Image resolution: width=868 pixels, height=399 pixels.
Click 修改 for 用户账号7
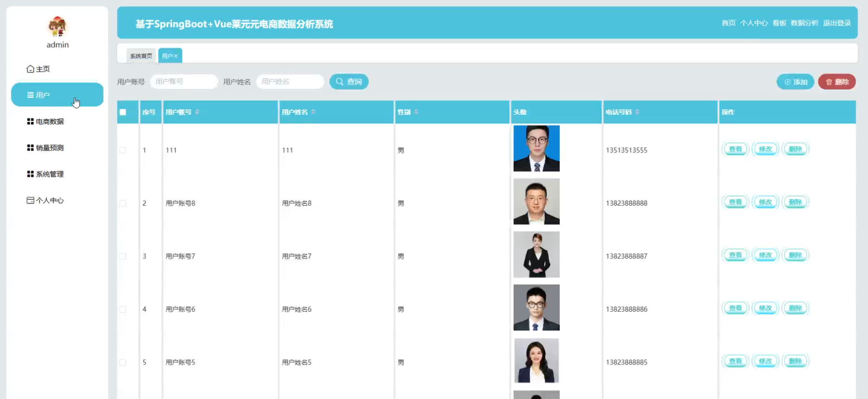click(766, 255)
